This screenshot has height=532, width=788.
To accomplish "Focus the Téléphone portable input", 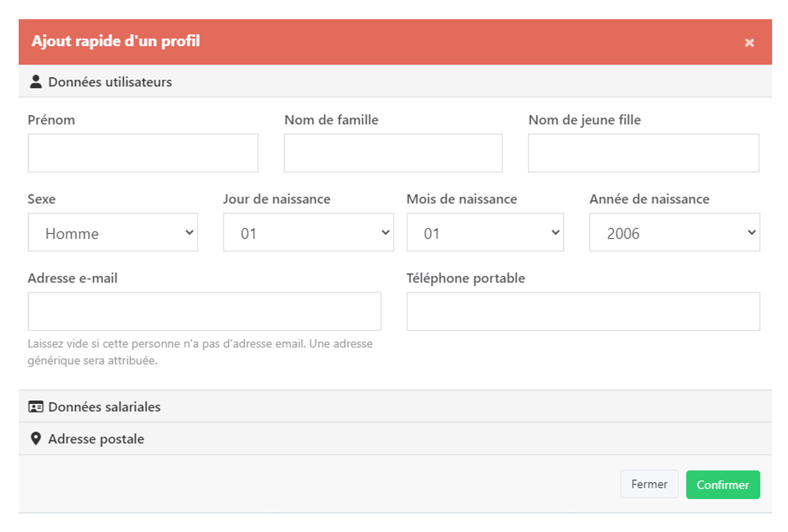I will click(583, 311).
